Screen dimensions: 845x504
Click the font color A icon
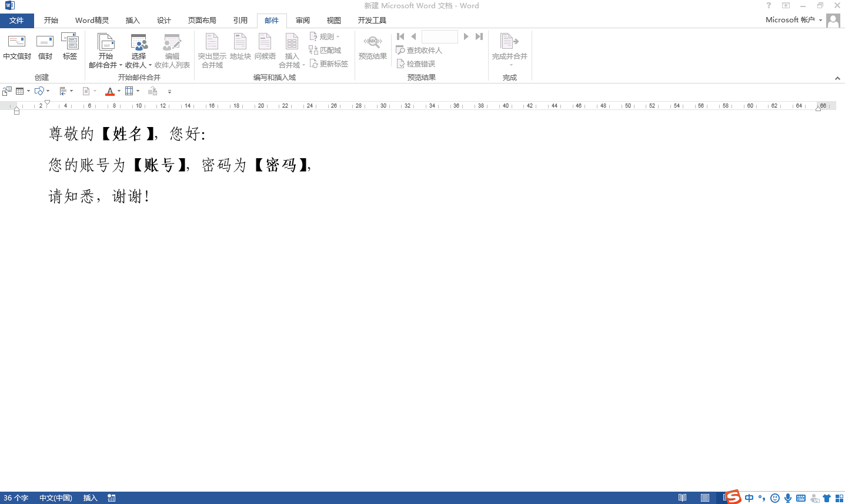110,91
